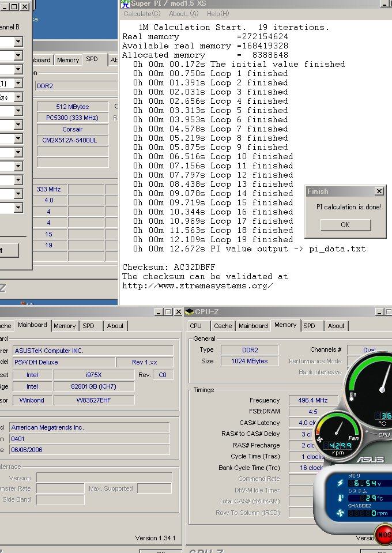Click the Super PI title bar icon
Viewport: 392px width, 553px height.
tap(125, 3)
